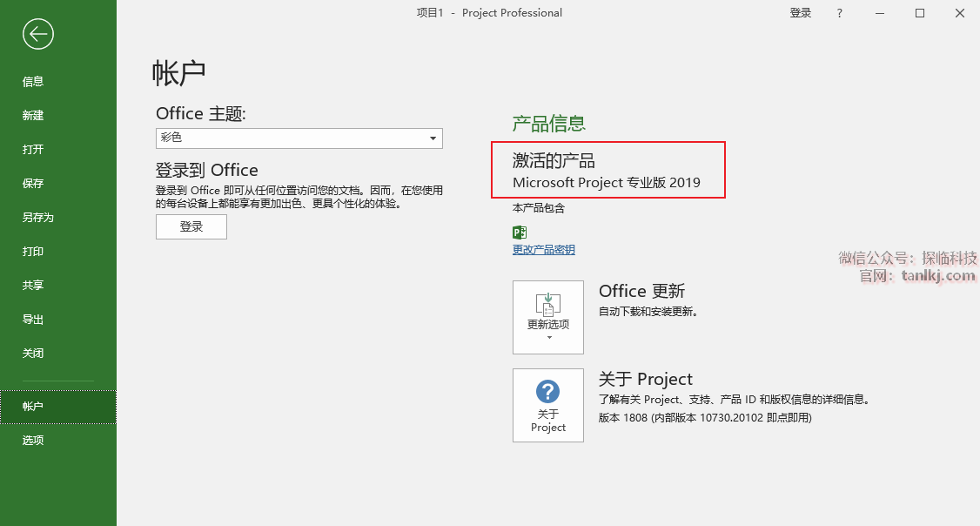Click the Office 更新 heading
This screenshot has width=980, height=526.
coord(642,291)
